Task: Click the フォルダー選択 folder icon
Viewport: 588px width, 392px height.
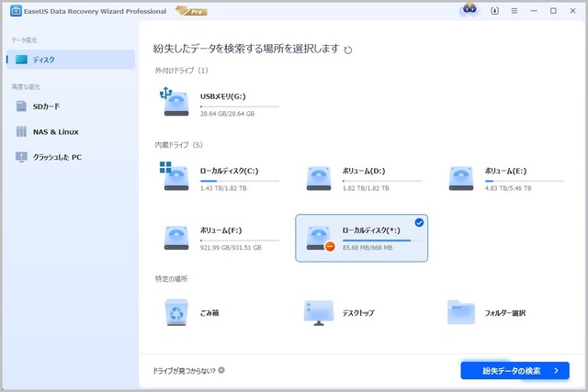Action: tap(461, 312)
